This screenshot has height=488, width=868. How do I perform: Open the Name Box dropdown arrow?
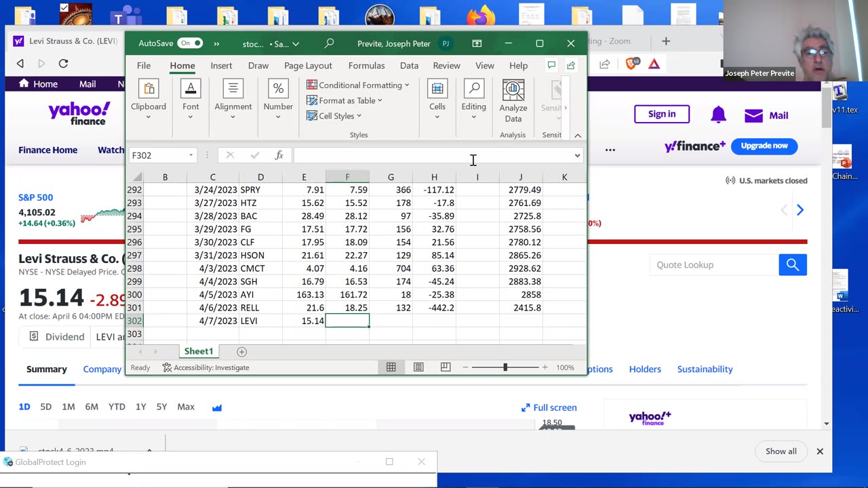coord(191,155)
